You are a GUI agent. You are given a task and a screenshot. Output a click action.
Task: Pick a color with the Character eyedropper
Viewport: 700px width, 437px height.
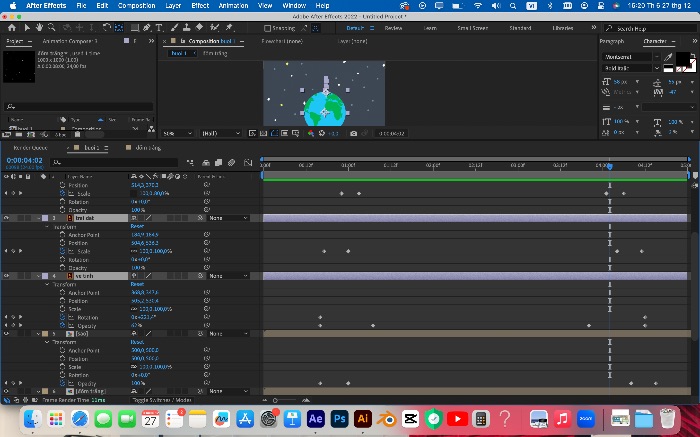tap(668, 57)
